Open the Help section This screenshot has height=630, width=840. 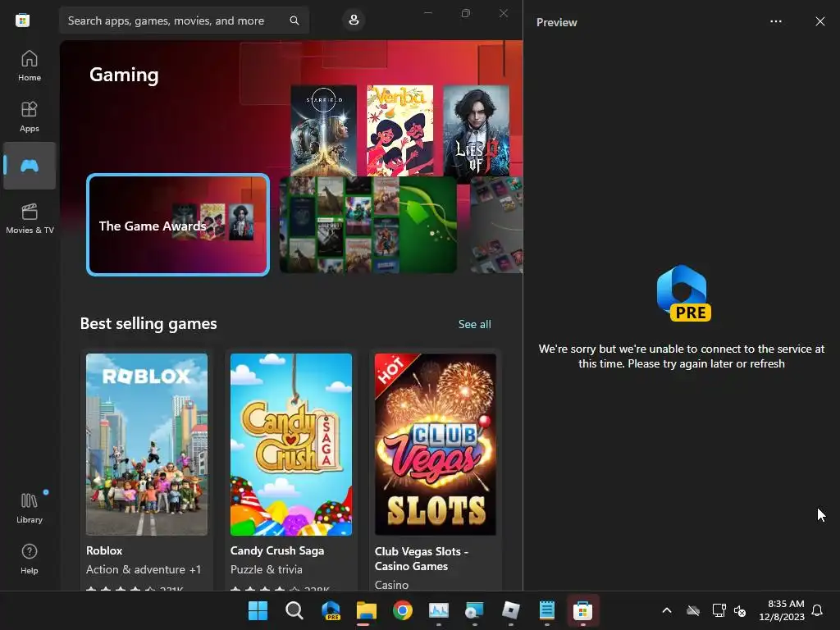(30, 559)
